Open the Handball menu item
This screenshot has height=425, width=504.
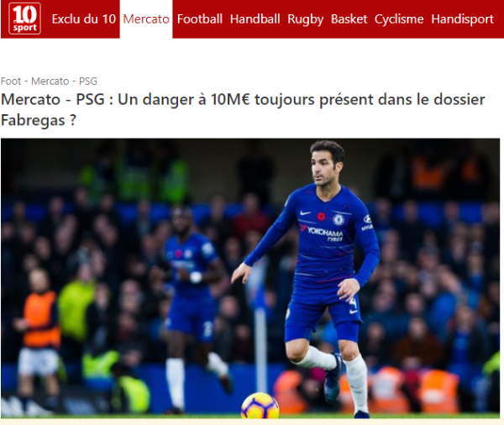pos(255,19)
